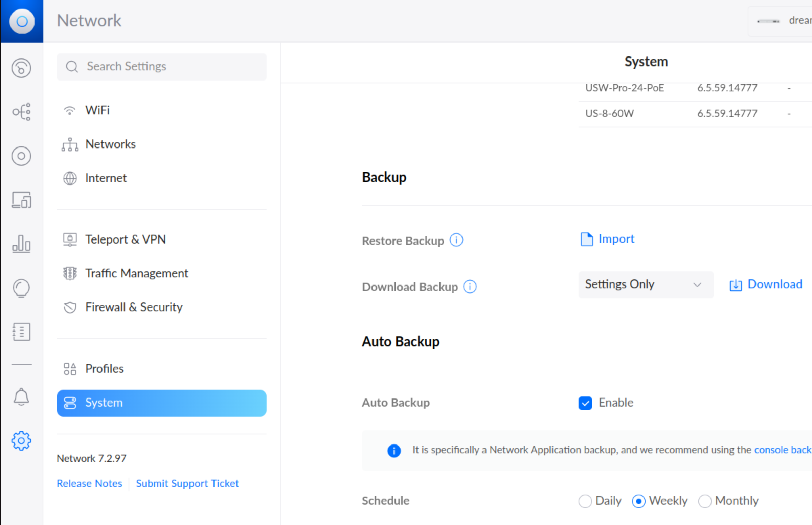Open the Networks section
The image size is (812, 525).
110,144
